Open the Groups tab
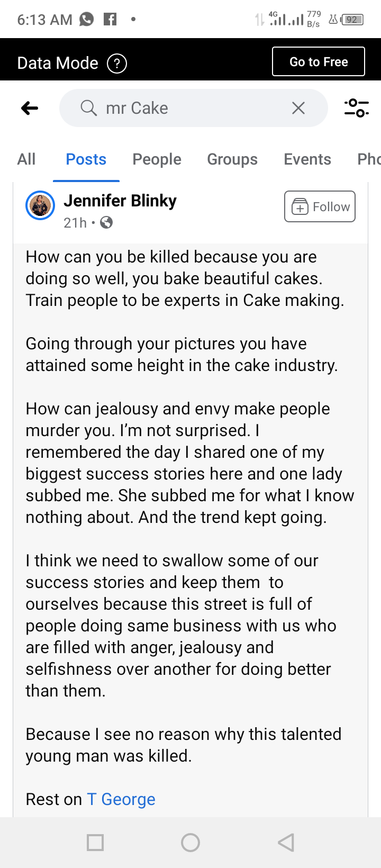The width and height of the screenshot is (381, 868). pos(232,159)
